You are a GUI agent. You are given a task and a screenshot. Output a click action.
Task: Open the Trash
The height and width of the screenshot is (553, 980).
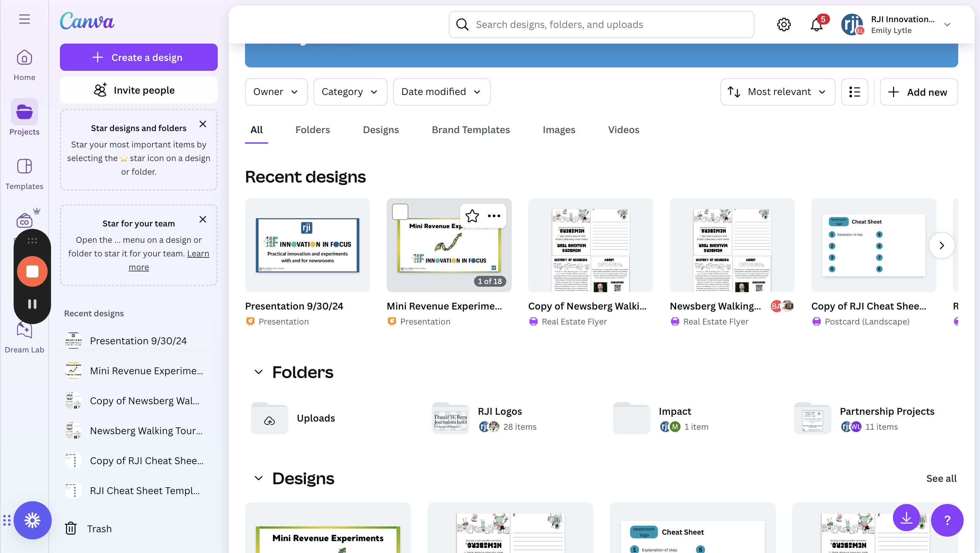click(99, 528)
